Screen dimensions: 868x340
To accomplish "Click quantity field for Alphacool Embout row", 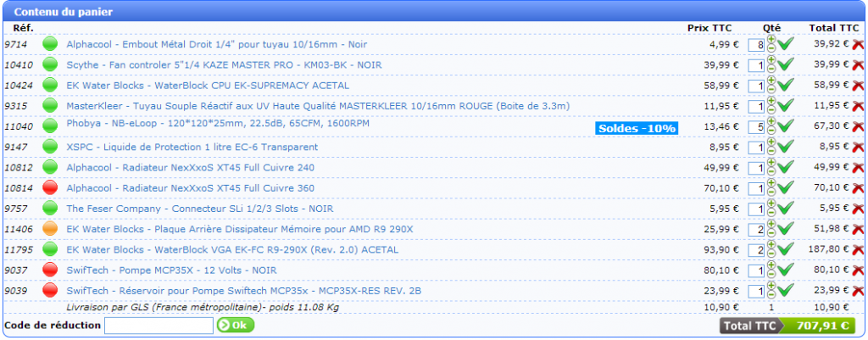I will click(x=756, y=45).
